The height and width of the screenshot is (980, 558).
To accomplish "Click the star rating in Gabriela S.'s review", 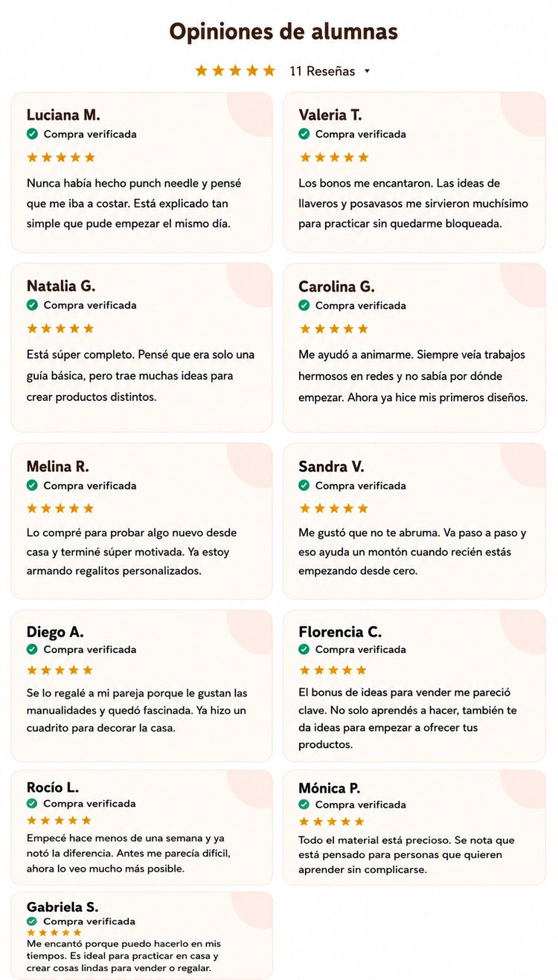I will coord(54,932).
